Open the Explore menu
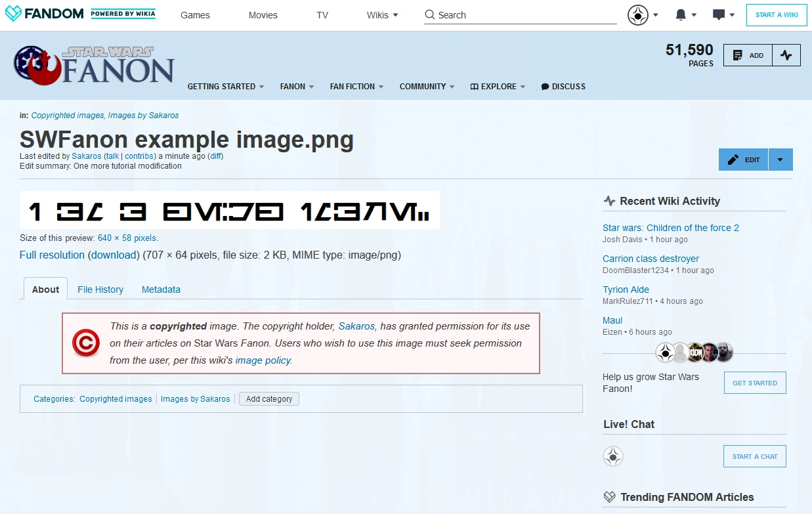 click(498, 87)
